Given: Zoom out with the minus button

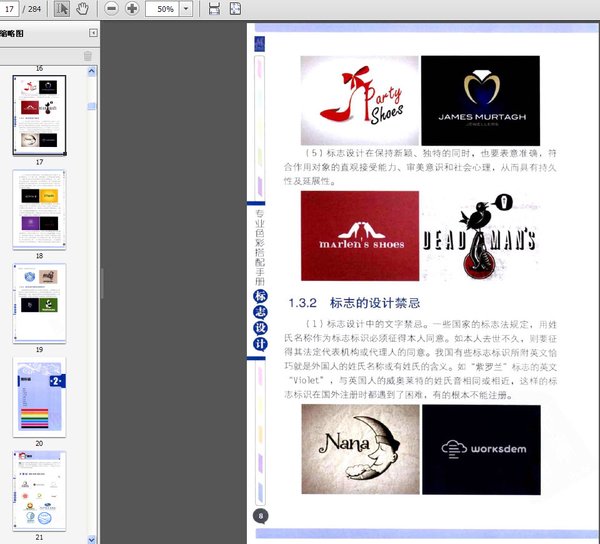Looking at the screenshot, I should click(111, 8).
